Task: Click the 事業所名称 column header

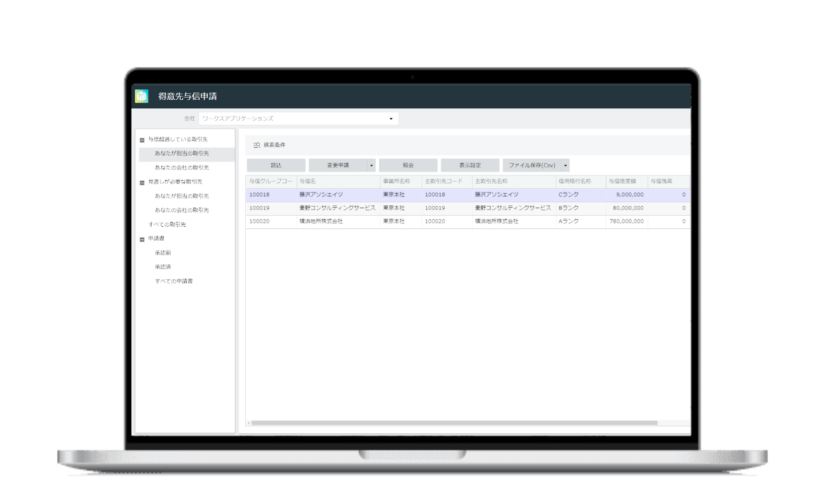Action: point(401,181)
